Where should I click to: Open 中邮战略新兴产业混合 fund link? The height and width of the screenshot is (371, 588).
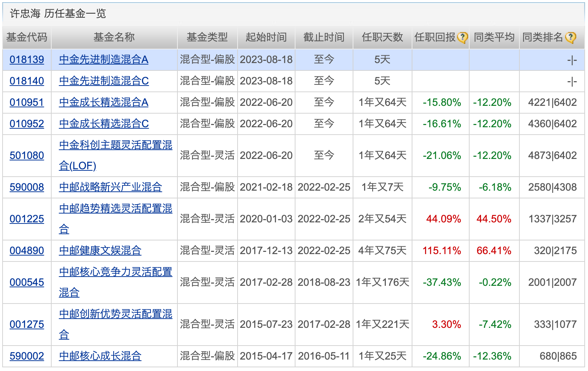111,187
